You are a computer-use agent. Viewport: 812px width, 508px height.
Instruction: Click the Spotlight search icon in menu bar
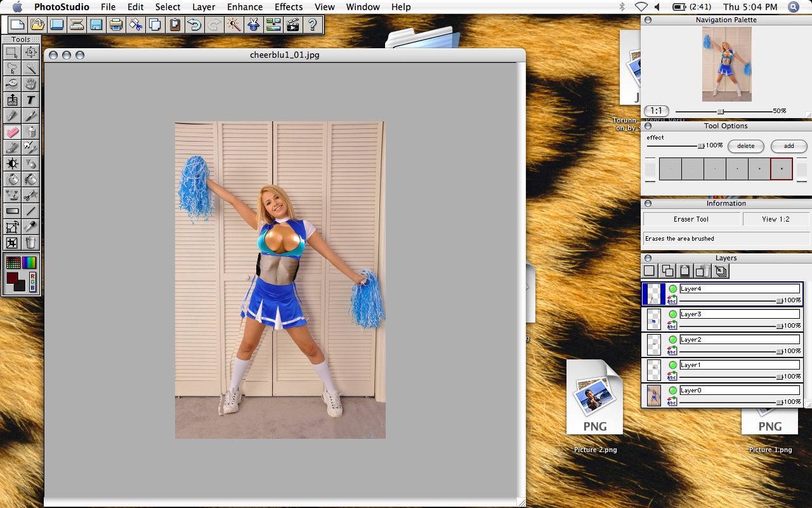[794, 7]
